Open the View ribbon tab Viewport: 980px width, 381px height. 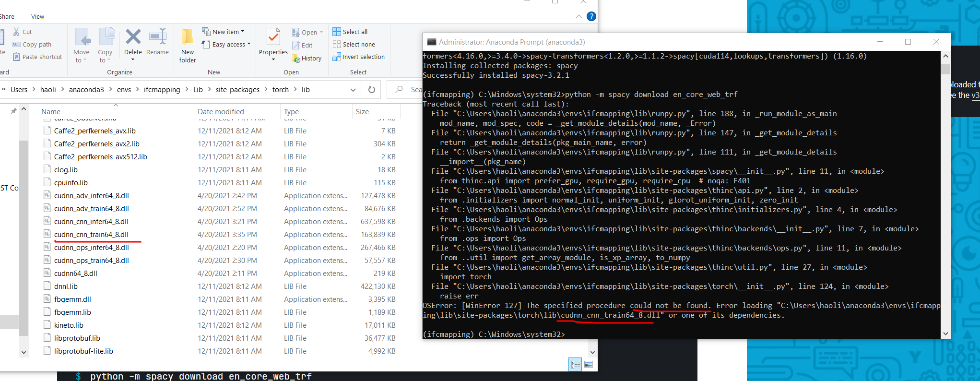tap(37, 16)
